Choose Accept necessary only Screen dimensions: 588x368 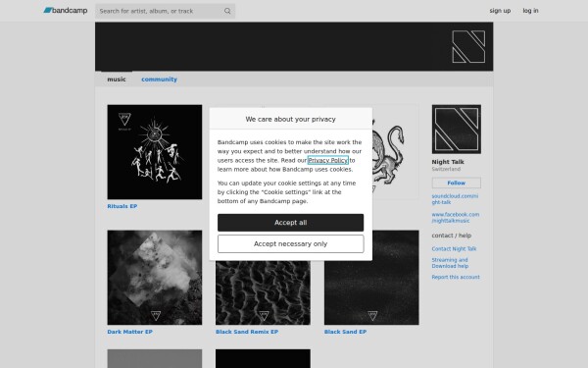click(291, 243)
